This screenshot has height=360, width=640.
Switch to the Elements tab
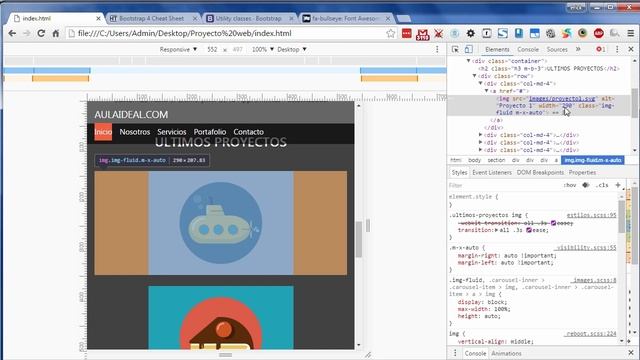point(497,49)
